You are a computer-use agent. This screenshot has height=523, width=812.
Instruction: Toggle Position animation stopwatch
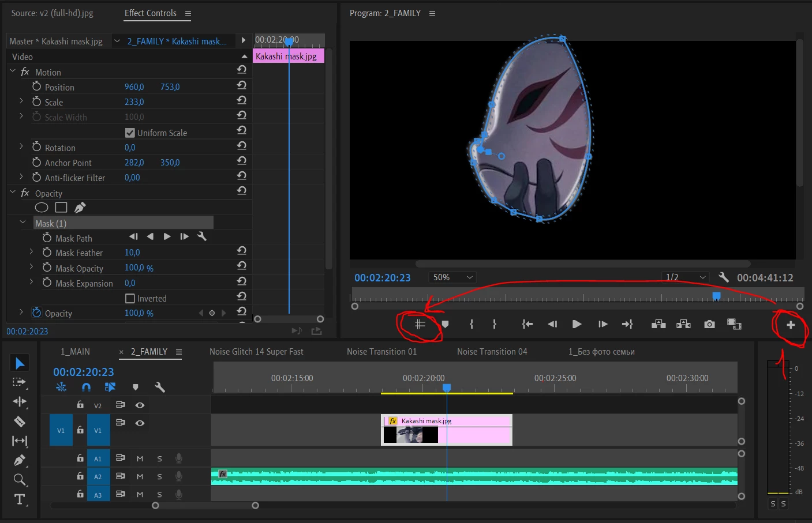pos(36,86)
